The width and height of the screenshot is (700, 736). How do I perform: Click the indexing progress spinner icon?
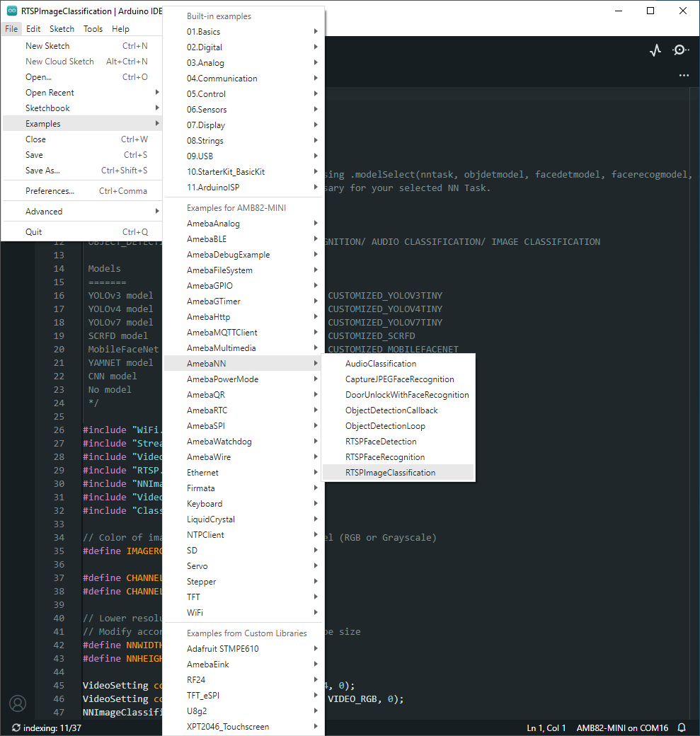(x=16, y=728)
